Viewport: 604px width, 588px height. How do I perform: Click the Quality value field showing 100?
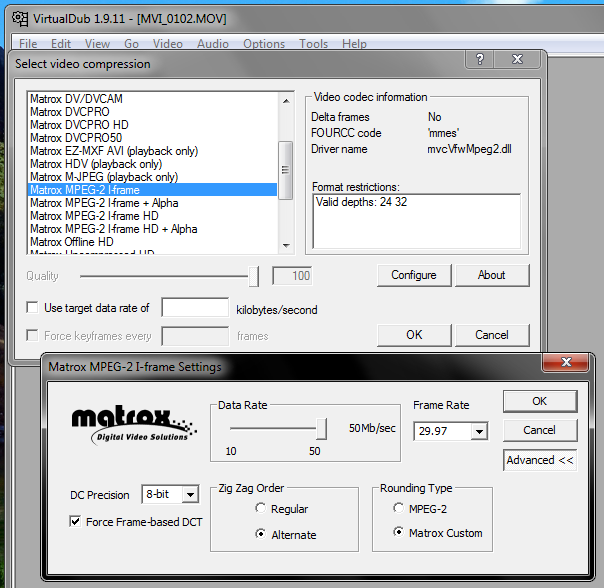[292, 276]
